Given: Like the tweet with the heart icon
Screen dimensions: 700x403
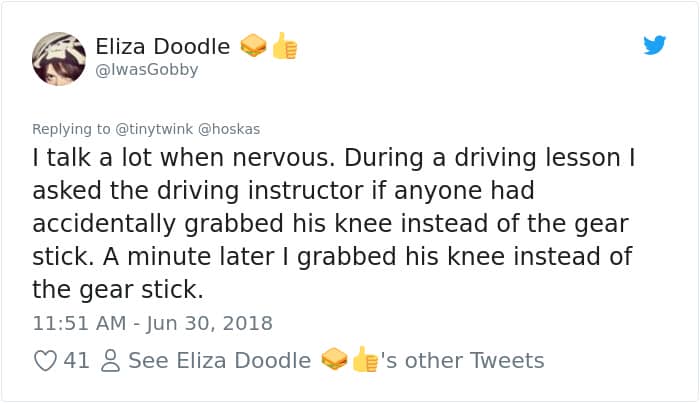Looking at the screenshot, I should coord(45,361).
